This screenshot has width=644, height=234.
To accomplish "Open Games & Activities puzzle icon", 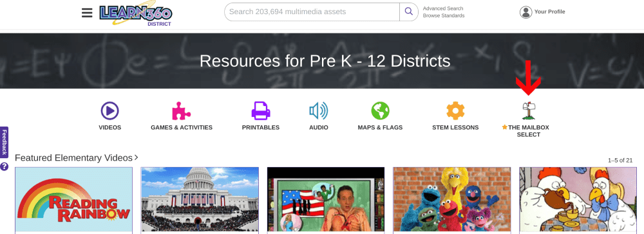I will pyautogui.click(x=181, y=111).
